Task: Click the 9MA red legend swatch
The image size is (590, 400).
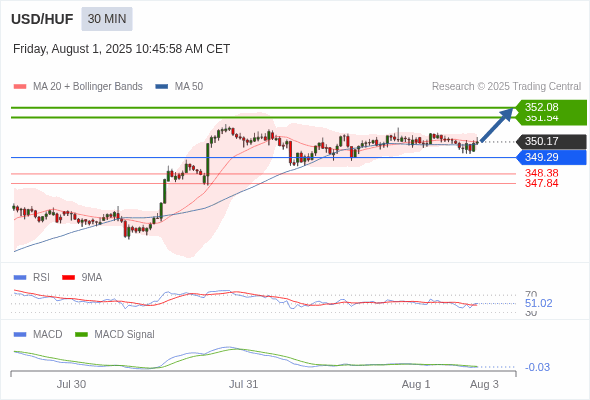Action: point(68,278)
